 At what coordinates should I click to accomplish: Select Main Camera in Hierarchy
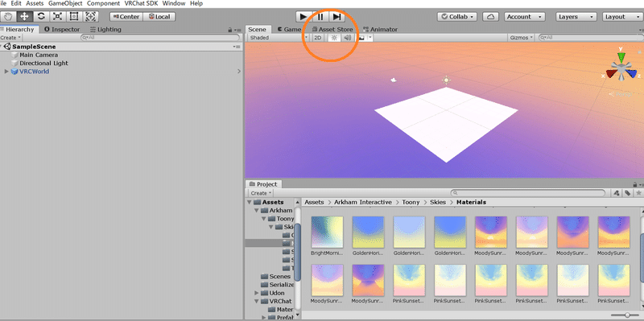39,55
